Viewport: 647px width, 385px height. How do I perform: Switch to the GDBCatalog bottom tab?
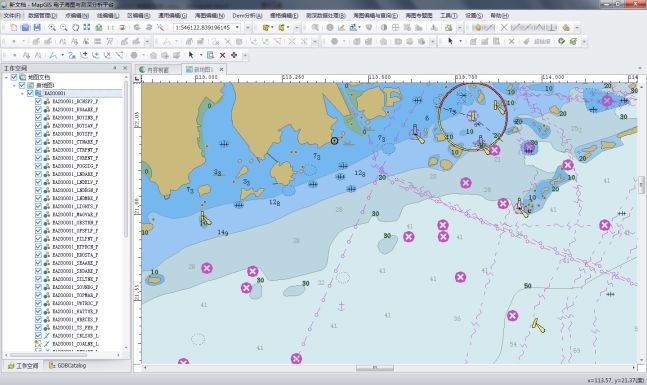(67, 366)
